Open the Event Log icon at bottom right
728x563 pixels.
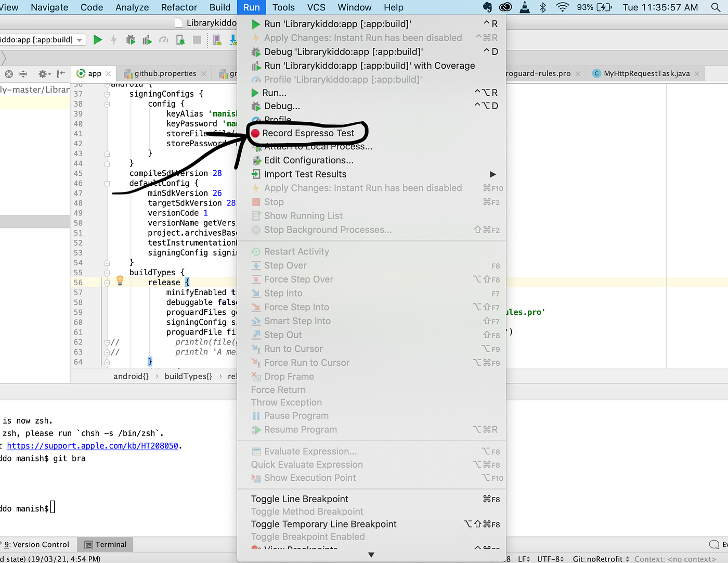[x=714, y=544]
